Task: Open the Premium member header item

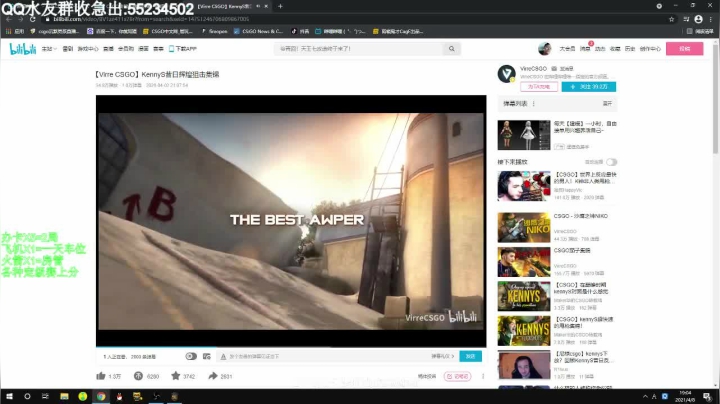Action: click(x=567, y=49)
